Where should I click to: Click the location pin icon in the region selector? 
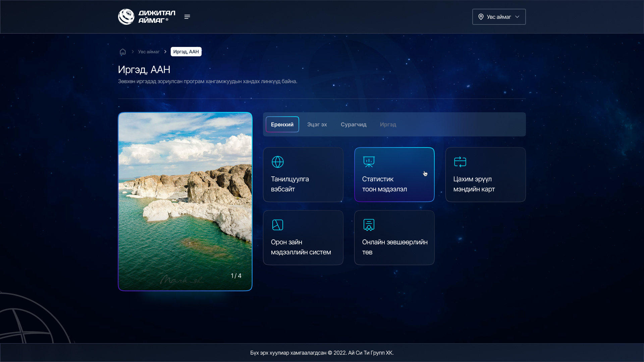tap(481, 16)
